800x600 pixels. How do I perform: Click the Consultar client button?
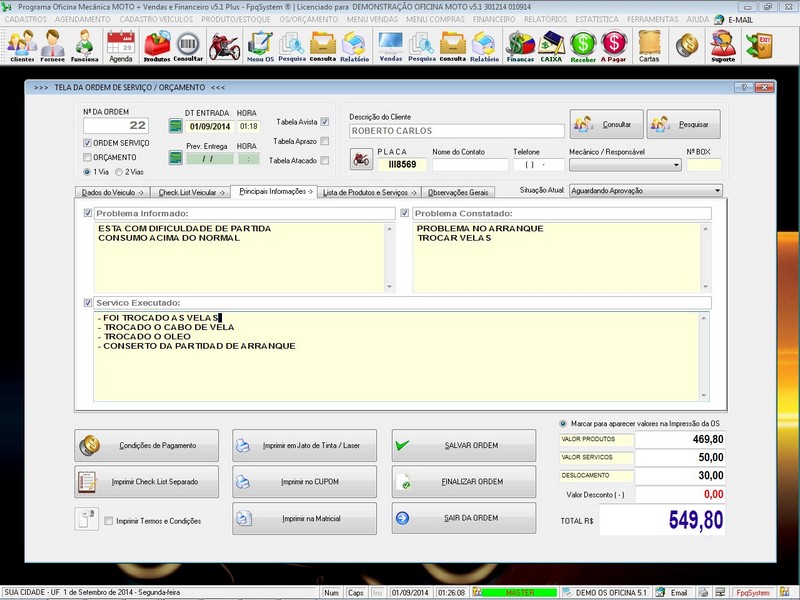(607, 124)
